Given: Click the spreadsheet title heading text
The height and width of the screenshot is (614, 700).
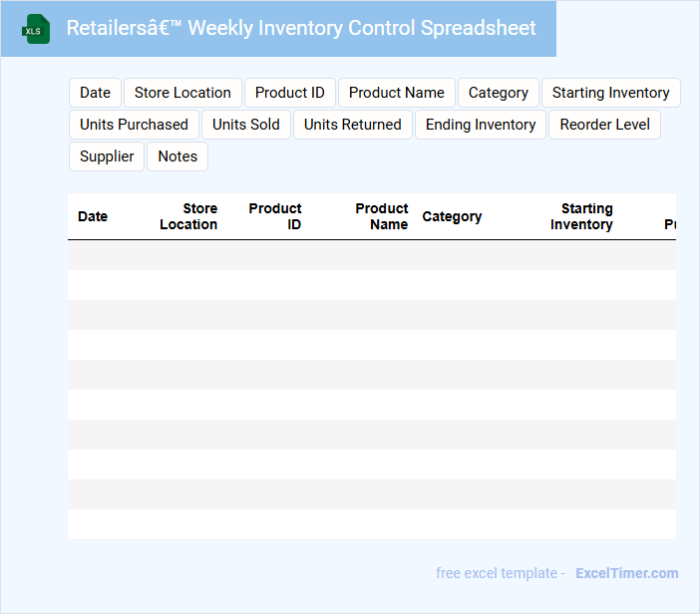Looking at the screenshot, I should (301, 28).
